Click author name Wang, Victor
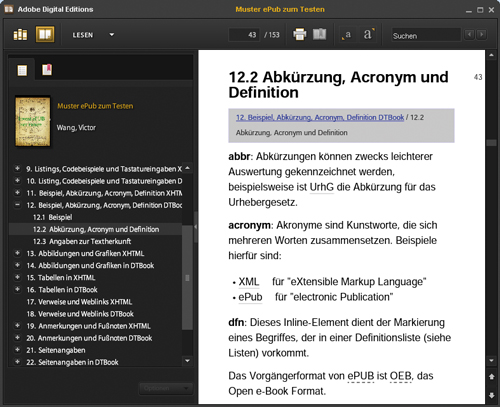 [76, 128]
